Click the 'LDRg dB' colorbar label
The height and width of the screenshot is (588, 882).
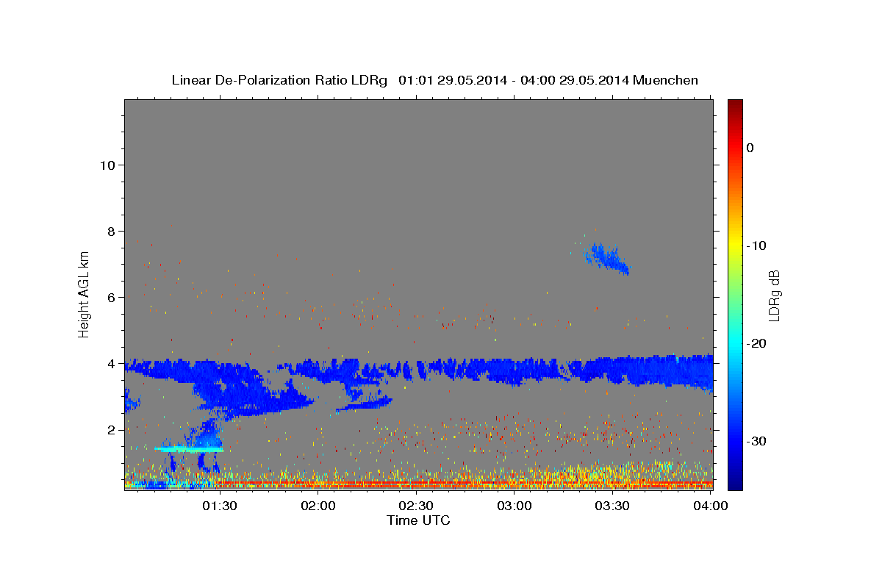coord(773,295)
